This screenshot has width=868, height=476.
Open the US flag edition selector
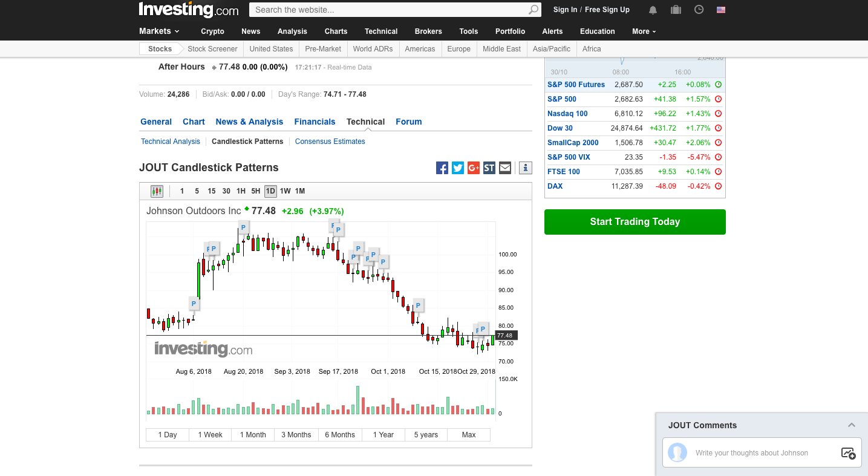pos(720,10)
